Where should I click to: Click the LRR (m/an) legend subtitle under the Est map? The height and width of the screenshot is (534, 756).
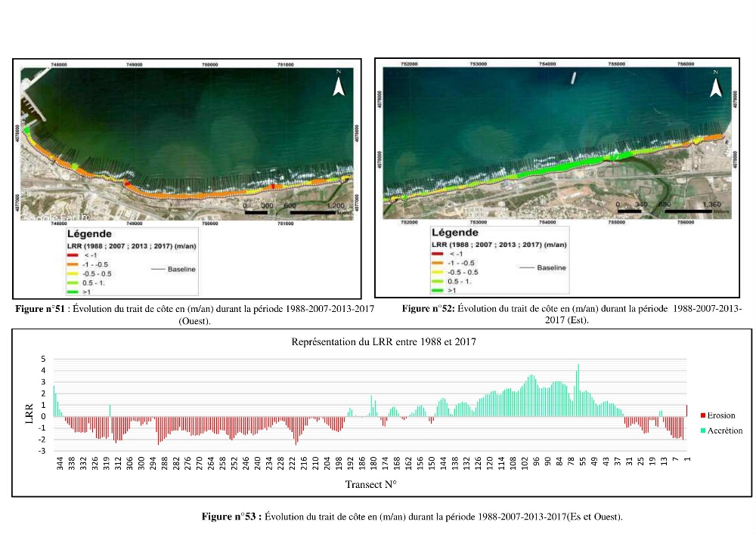point(499,245)
